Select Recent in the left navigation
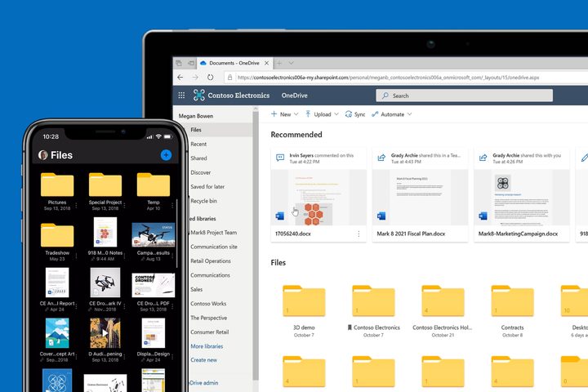This screenshot has width=588, height=392. tap(198, 144)
